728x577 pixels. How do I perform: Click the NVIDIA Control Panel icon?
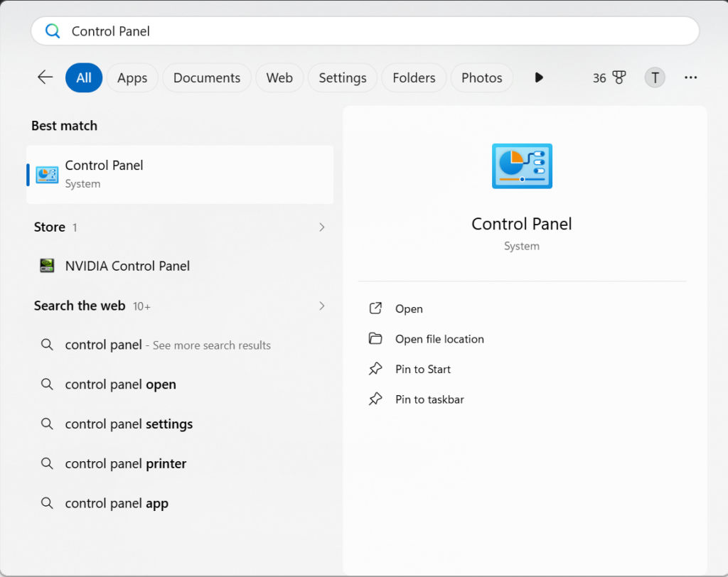coord(47,266)
